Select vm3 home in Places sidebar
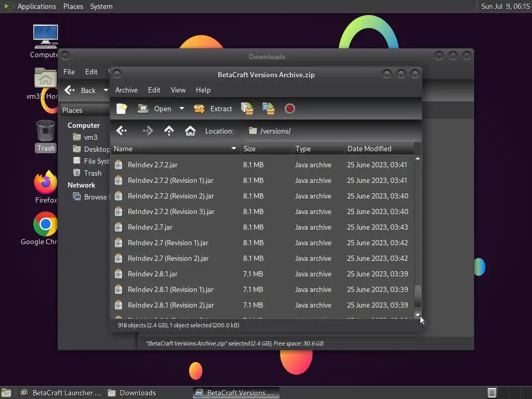Viewport: 532px width, 399px height. pyautogui.click(x=86, y=137)
